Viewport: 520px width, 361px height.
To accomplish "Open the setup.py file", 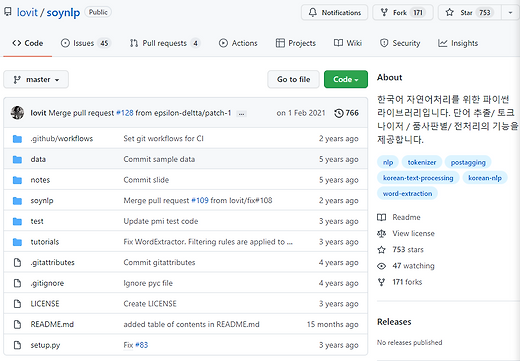I will pos(45,345).
